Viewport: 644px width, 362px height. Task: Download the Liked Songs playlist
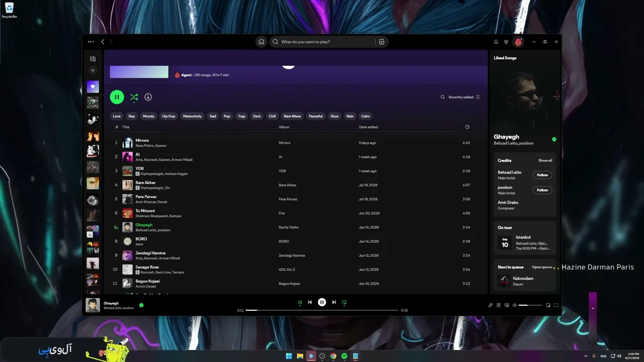point(148,97)
